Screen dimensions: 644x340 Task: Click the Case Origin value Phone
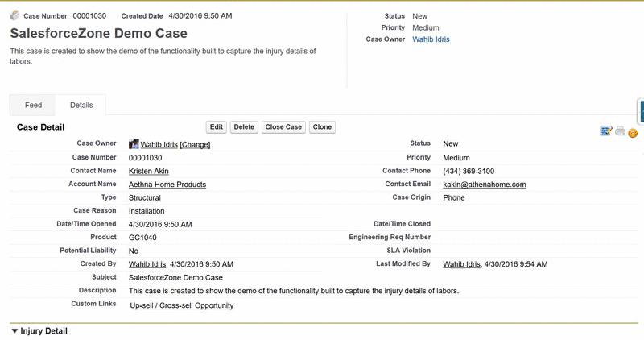pyautogui.click(x=454, y=197)
